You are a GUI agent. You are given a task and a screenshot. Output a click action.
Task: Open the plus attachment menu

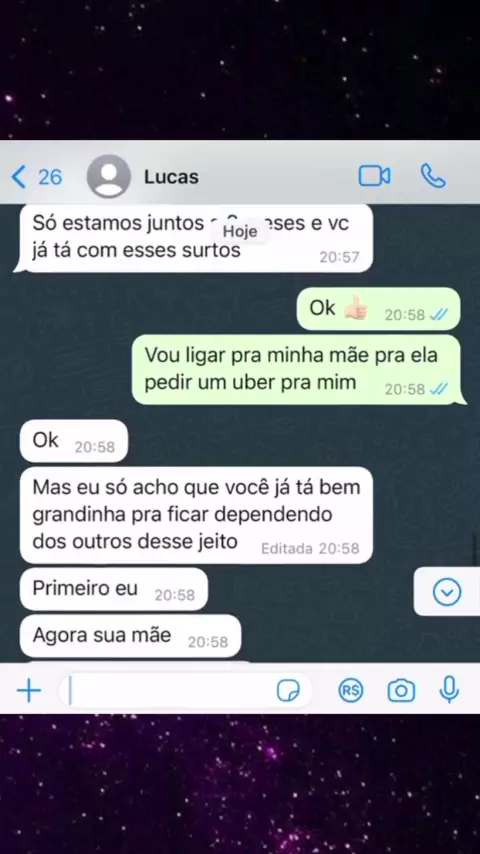point(29,691)
